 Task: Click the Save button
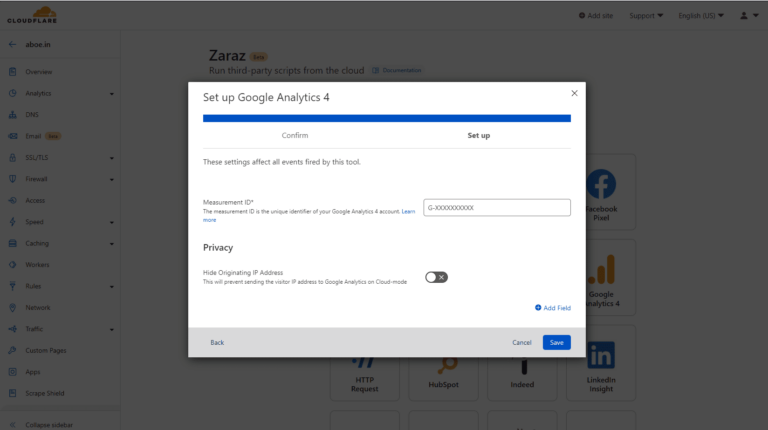(556, 342)
